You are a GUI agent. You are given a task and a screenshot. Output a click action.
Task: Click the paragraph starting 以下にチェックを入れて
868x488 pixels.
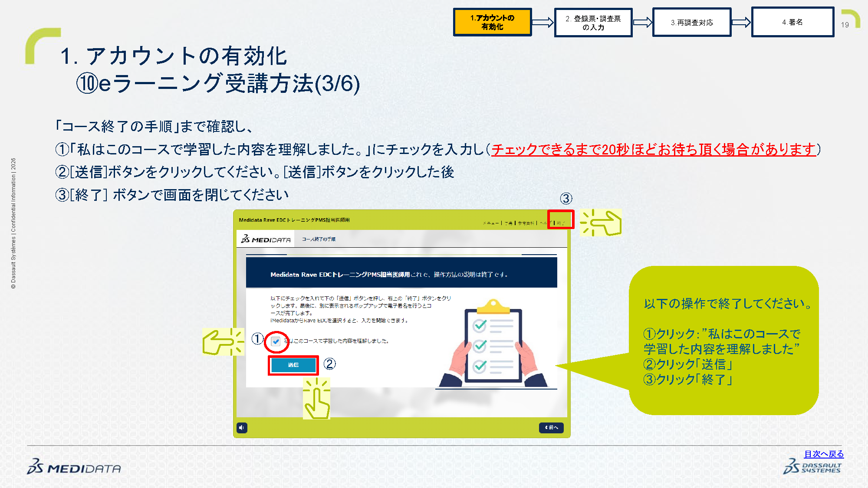361,309
